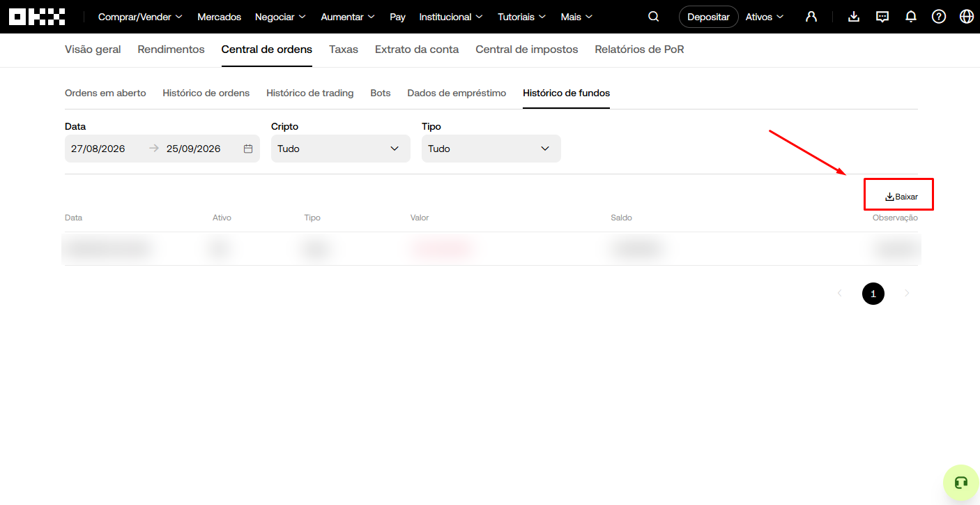Image resolution: width=980 pixels, height=505 pixels.
Task: Open the help question mark icon
Action: coord(939,17)
